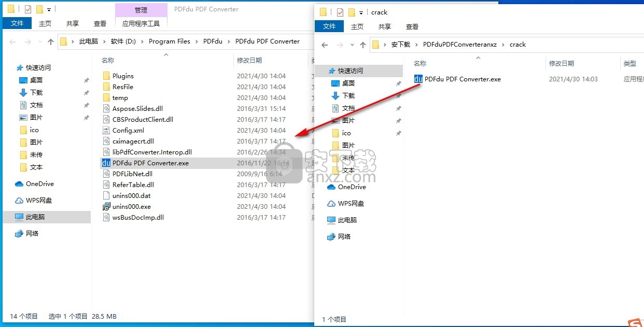The width and height of the screenshot is (644, 327).
Task: Click the 此电脑 icon in crack window sidebar
Action: (x=331, y=220)
